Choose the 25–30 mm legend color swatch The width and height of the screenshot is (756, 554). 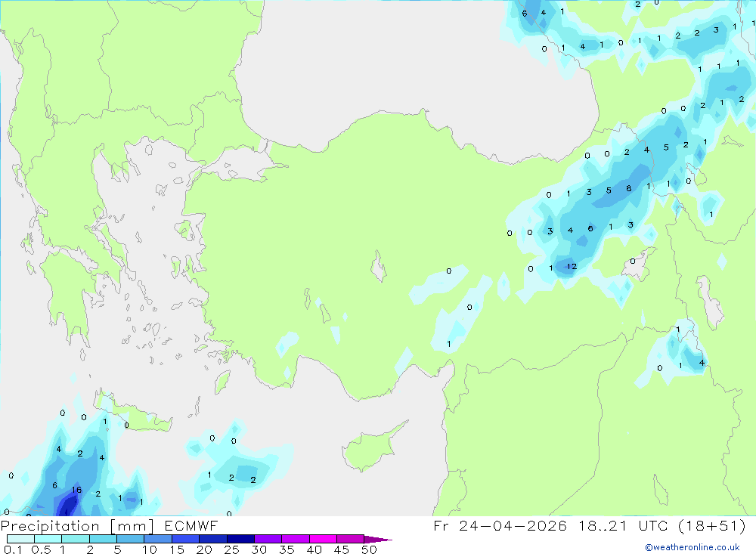[240, 539]
